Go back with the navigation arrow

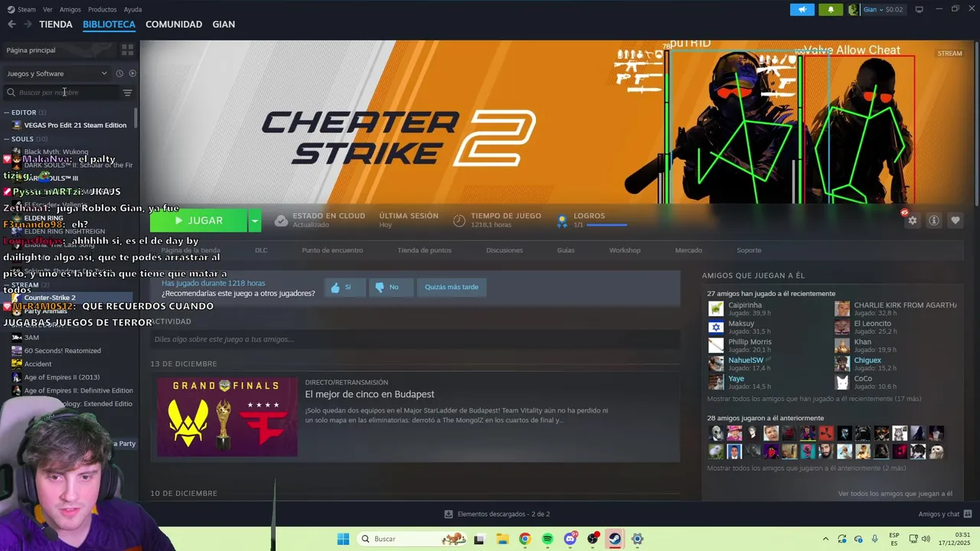[11, 24]
